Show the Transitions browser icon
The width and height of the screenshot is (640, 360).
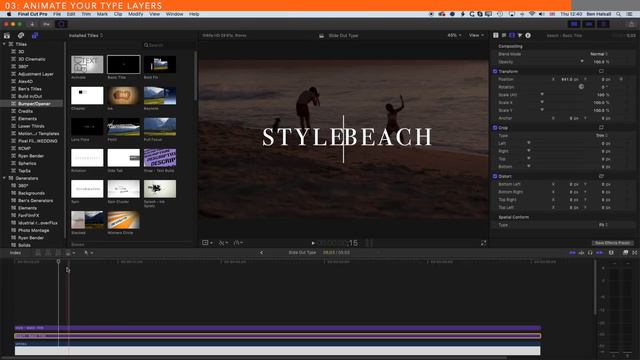tap(635, 253)
